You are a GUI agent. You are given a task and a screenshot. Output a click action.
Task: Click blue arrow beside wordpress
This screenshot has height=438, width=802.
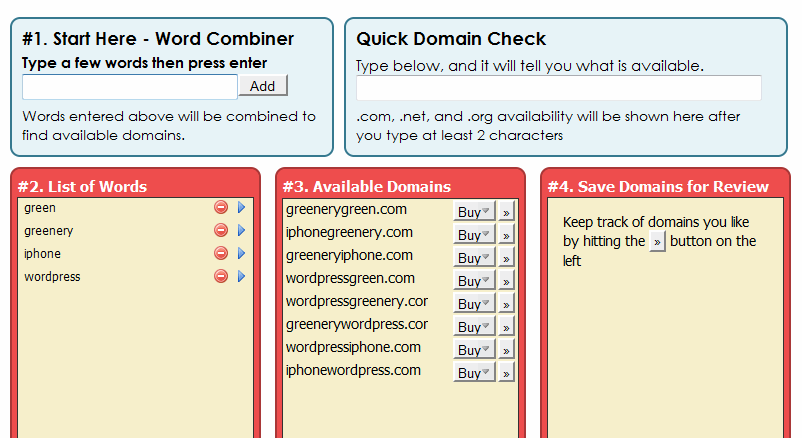click(x=241, y=276)
